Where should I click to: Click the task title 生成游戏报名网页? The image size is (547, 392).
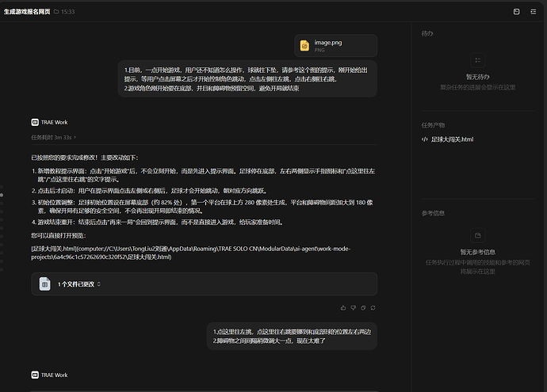point(27,12)
